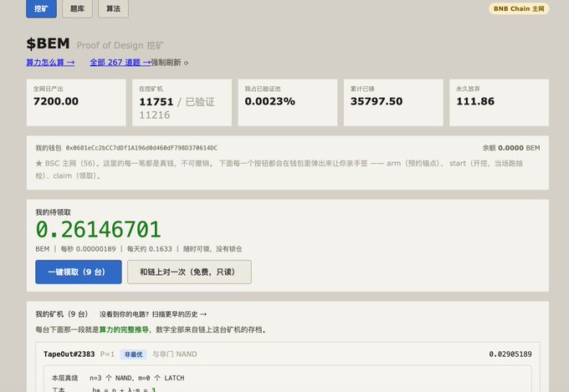Viewport: 569px width, 392px height.
Task: Click 和链上对一次 (免费, 只读) button
Action: click(x=189, y=272)
